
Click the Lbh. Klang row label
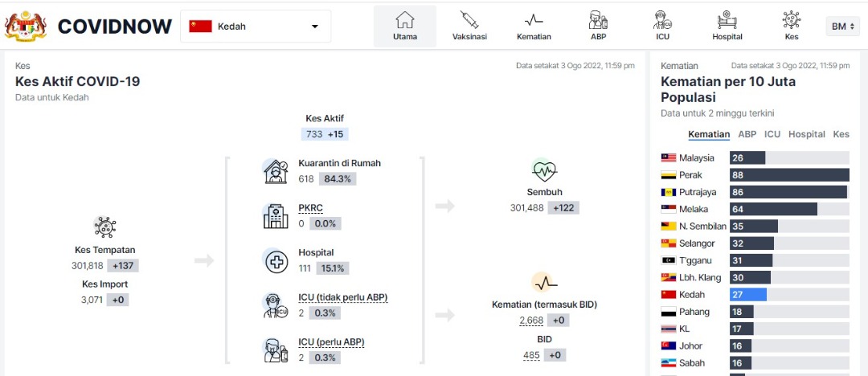(702, 277)
